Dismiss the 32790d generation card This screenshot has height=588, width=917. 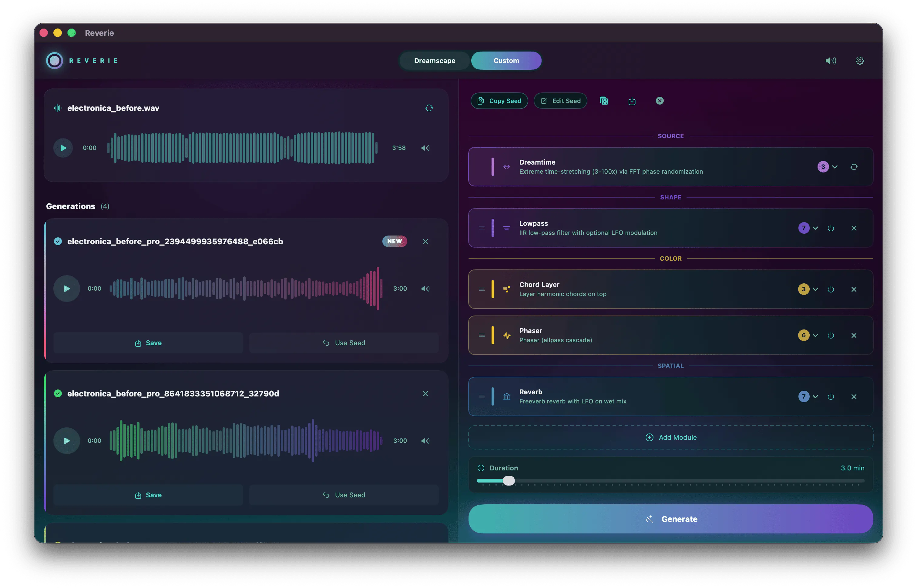(425, 393)
